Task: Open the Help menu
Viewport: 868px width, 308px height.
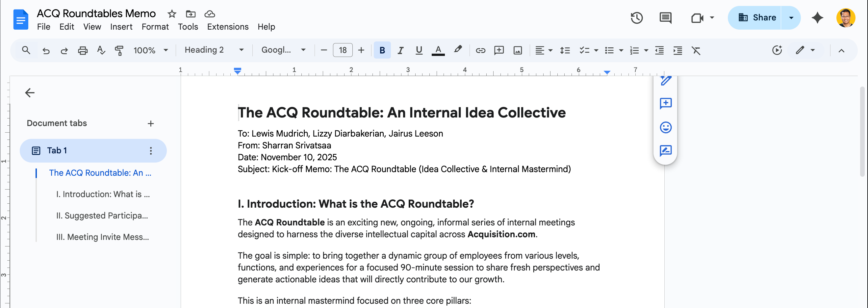Action: pyautogui.click(x=266, y=27)
